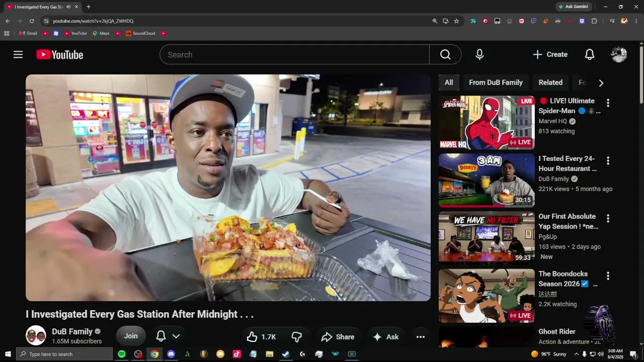Expand notification preferences chevron beside Join
The width and height of the screenshot is (644, 362).
(176, 336)
